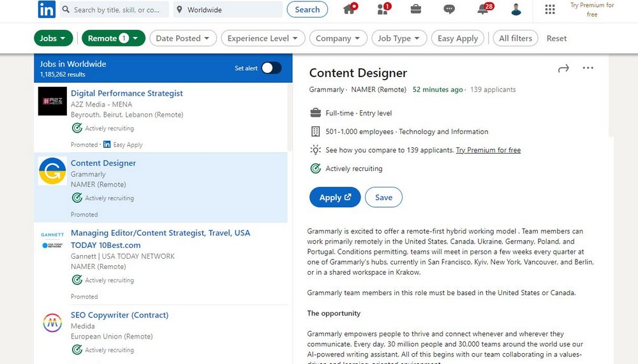Open My Network people icon
The image size is (638, 364).
(383, 8)
